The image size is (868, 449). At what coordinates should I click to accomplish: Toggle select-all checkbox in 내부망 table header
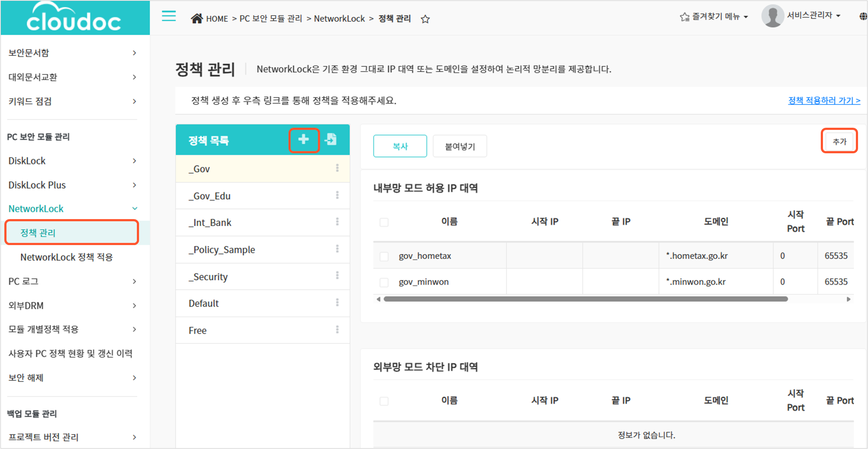click(384, 222)
